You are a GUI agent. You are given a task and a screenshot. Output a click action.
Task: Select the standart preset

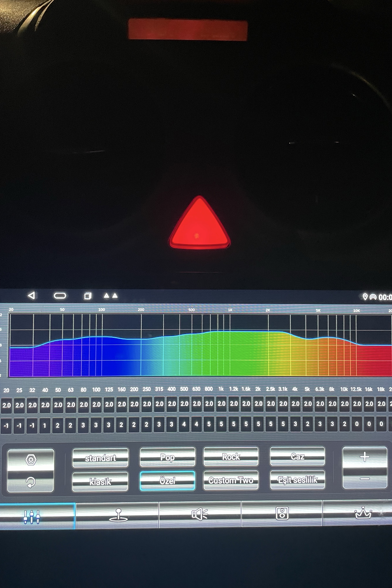pyautogui.click(x=100, y=458)
